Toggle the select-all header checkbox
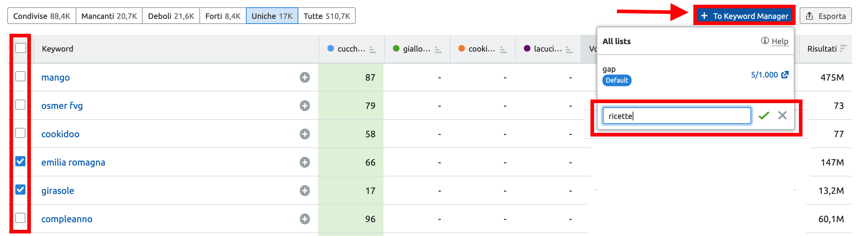The height and width of the screenshot is (236, 868). click(x=21, y=48)
